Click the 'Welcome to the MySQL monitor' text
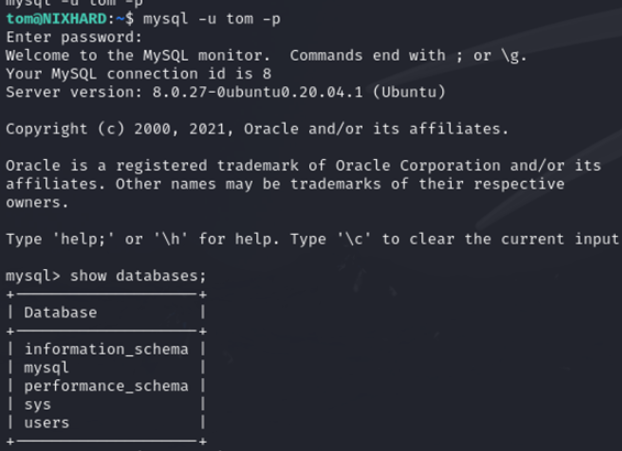The image size is (622, 451). click(138, 55)
